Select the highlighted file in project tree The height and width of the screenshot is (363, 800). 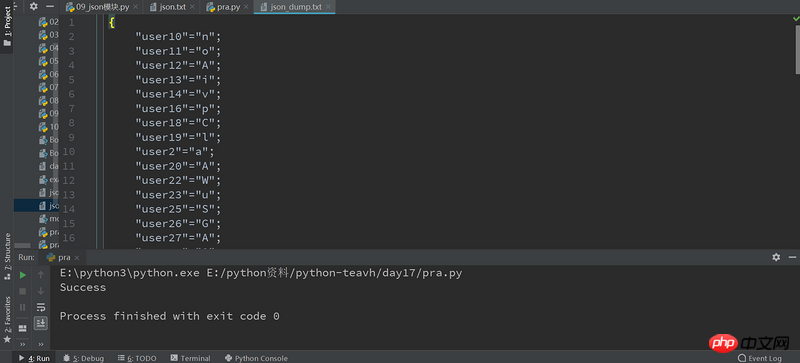click(36, 205)
